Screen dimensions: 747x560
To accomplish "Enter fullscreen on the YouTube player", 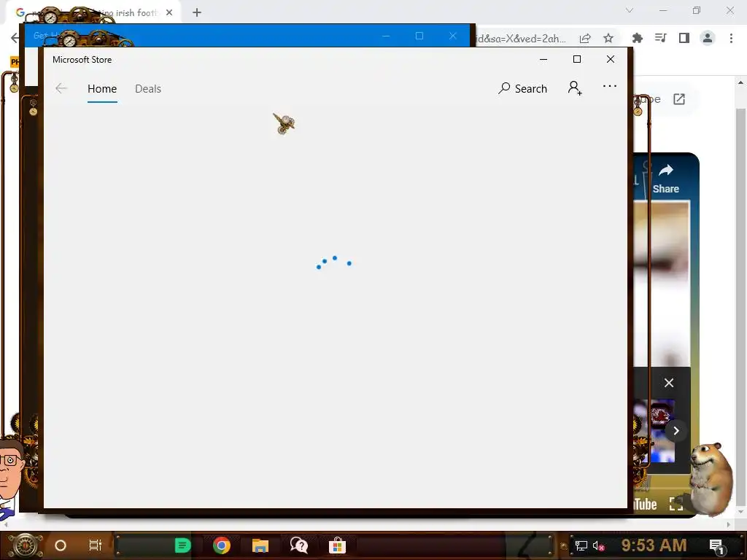I will (x=676, y=504).
